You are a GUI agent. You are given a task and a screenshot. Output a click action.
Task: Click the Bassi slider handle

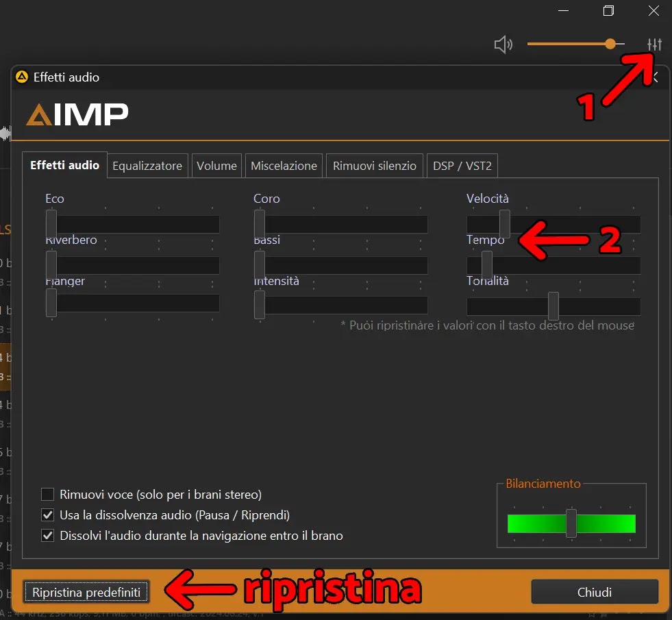260,265
